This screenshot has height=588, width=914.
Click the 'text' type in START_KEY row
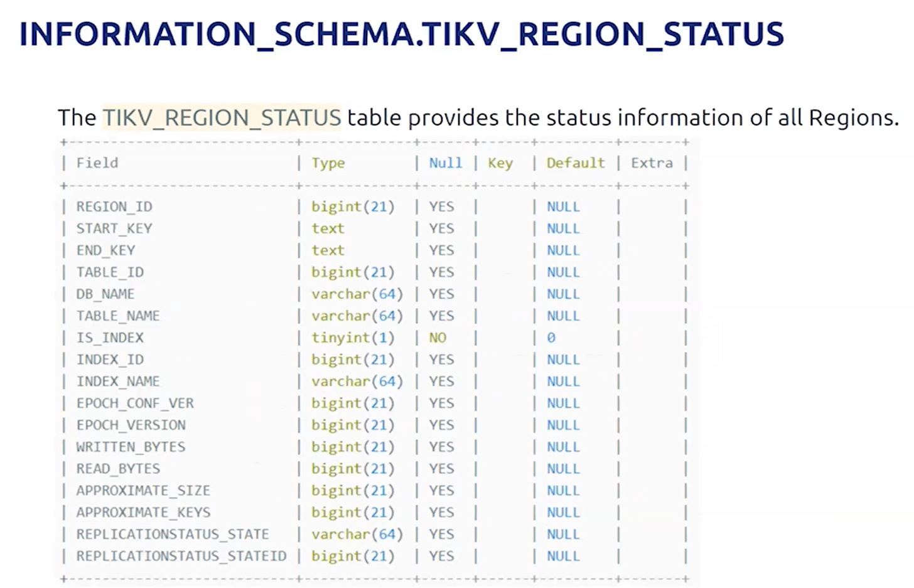[x=328, y=228]
